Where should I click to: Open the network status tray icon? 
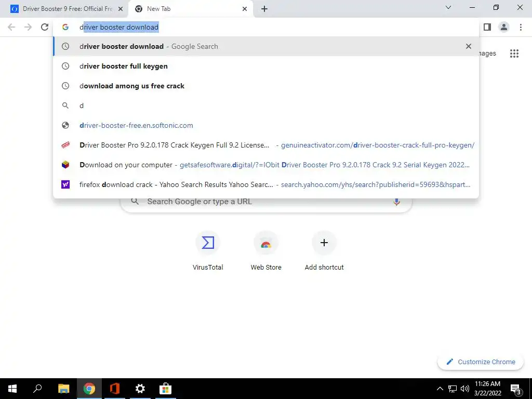(x=453, y=389)
